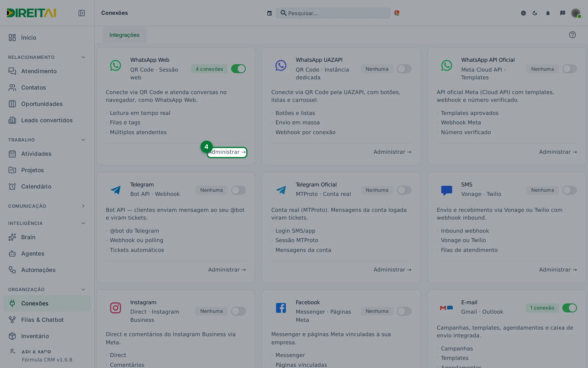Image resolution: width=588 pixels, height=368 pixels.
Task: Open the language globe icon
Action: [523, 13]
